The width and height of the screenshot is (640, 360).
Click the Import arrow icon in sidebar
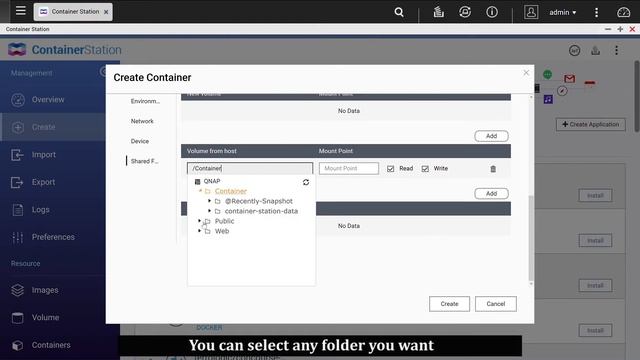tap(17, 155)
